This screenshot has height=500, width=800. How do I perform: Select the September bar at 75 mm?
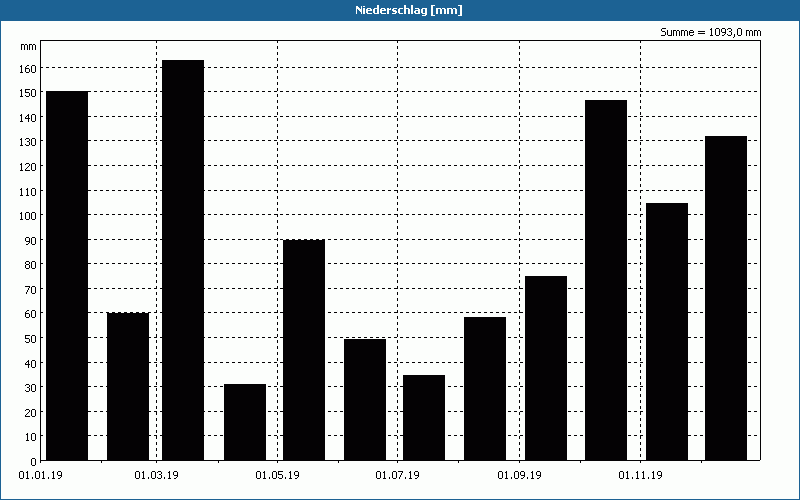[x=546, y=368]
